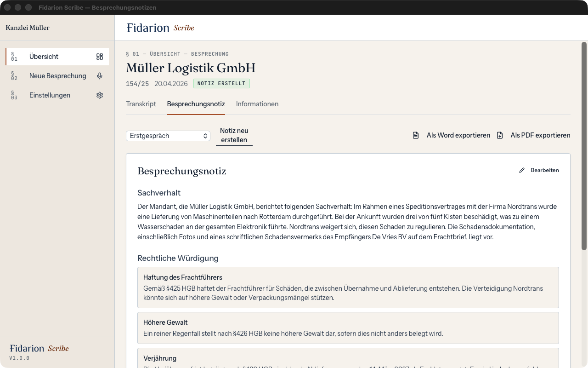The width and height of the screenshot is (588, 368).
Task: Click the Notiz neu erstellen button
Action: (x=234, y=135)
